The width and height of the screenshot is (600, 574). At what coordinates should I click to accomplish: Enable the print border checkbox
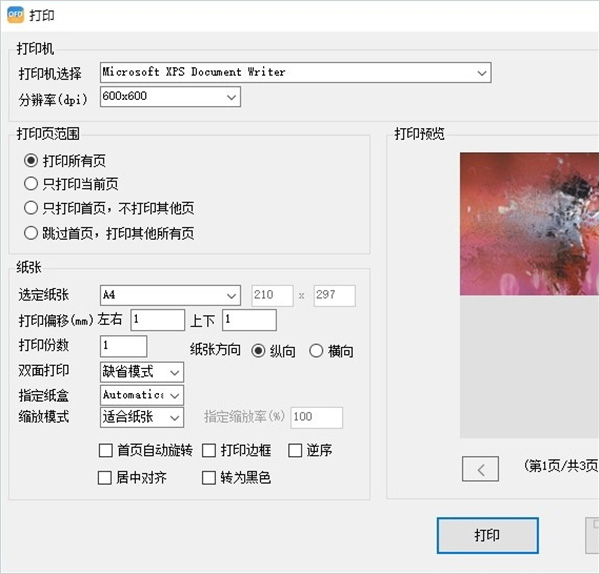tap(209, 450)
